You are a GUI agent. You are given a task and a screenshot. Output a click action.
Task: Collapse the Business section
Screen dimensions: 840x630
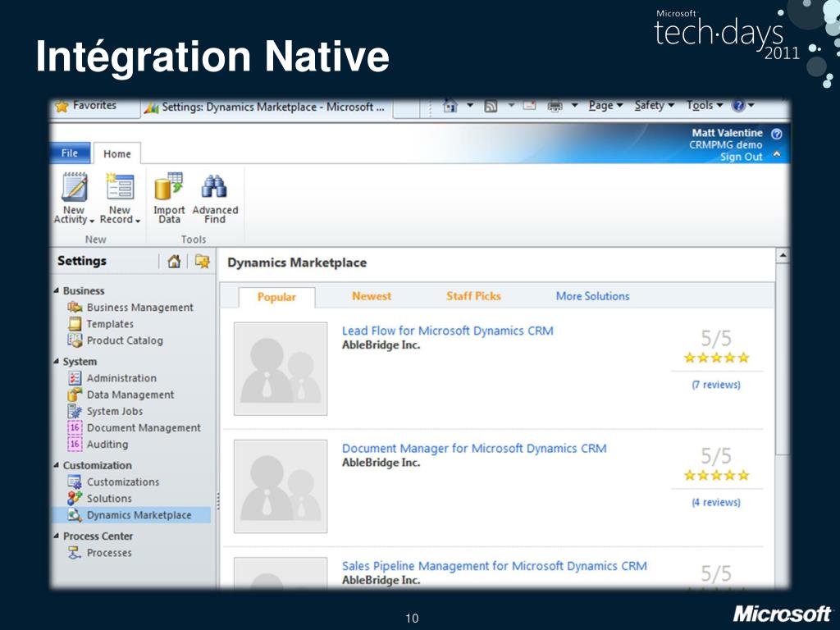(57, 290)
